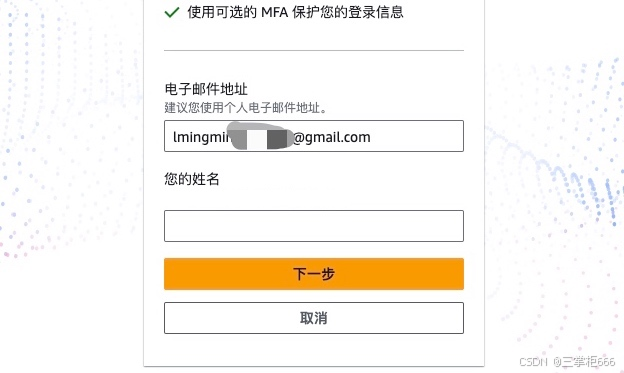The height and width of the screenshot is (373, 624).
Task: Click the 取消 button
Action: [x=314, y=318]
